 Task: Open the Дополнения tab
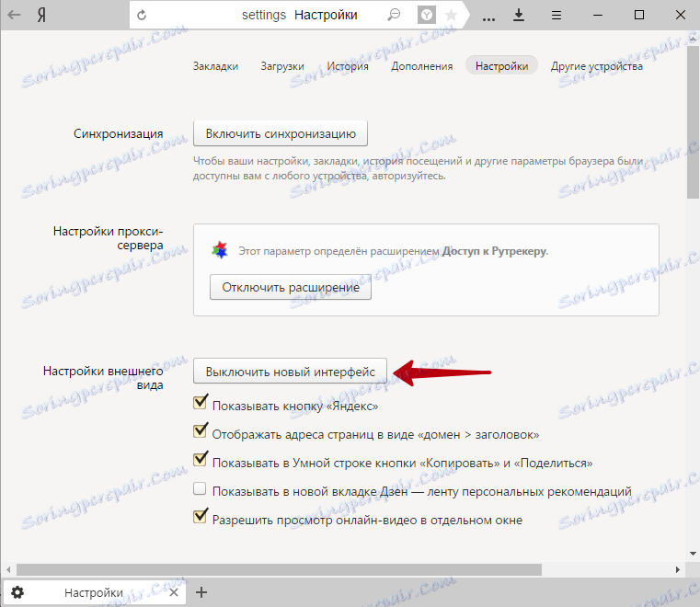[422, 66]
